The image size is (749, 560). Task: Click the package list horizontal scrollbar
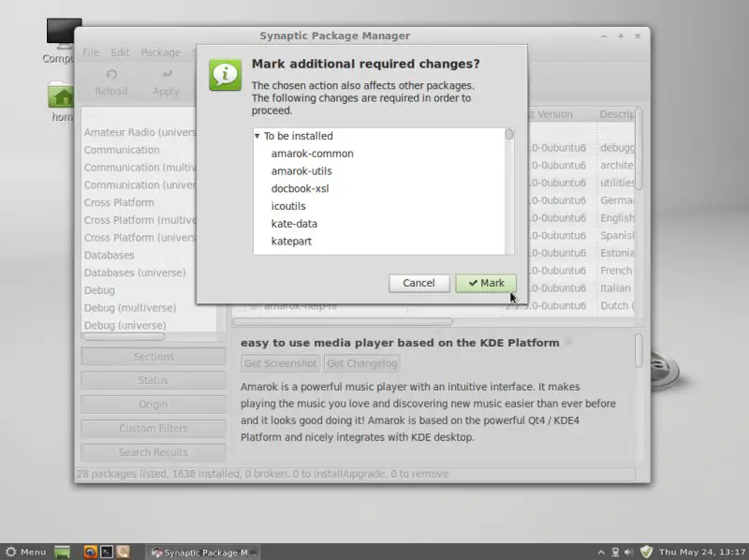pyautogui.click(x=343, y=322)
